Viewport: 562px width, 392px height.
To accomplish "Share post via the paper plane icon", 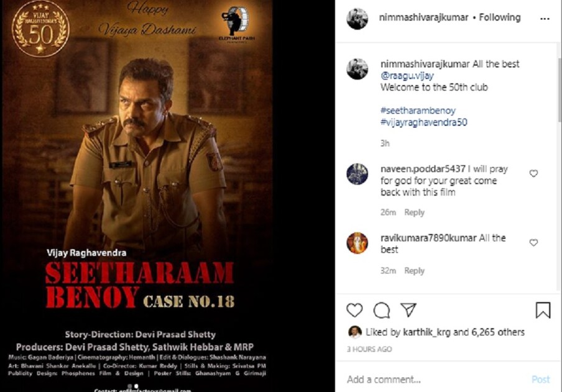I will coord(408,310).
